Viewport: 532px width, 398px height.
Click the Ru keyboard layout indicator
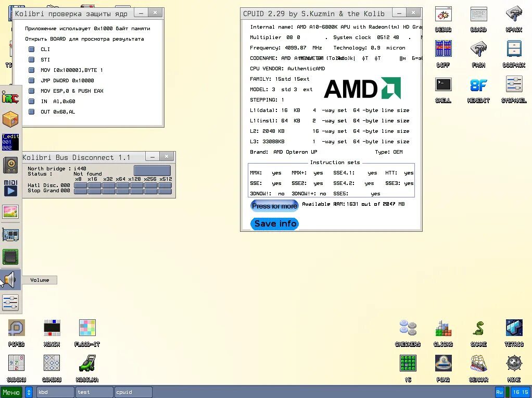(499, 392)
